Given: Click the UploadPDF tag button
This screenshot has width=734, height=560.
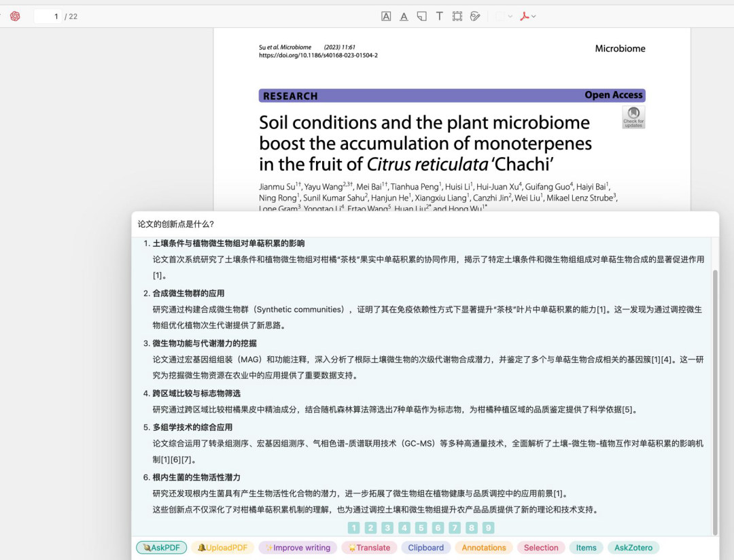Looking at the screenshot, I should 222,547.
